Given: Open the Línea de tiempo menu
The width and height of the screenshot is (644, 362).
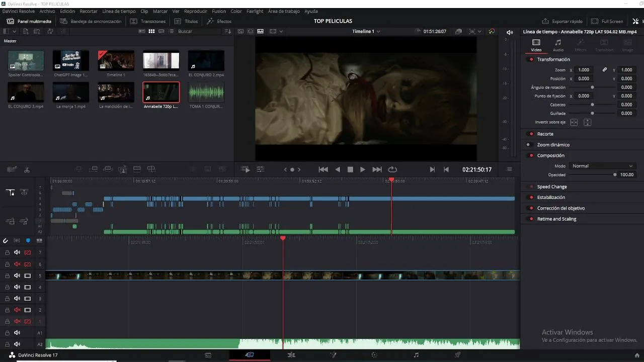Looking at the screenshot, I should pyautogui.click(x=119, y=11).
